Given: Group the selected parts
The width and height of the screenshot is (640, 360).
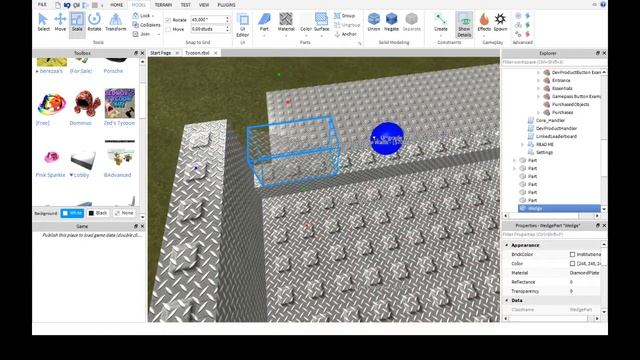Looking at the screenshot, I should click(344, 16).
